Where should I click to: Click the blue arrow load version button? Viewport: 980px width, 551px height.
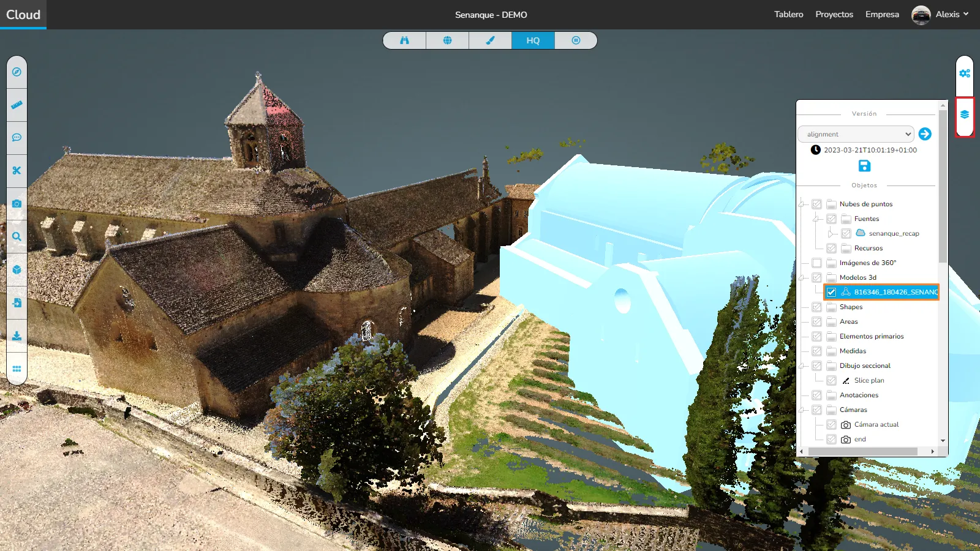point(925,134)
